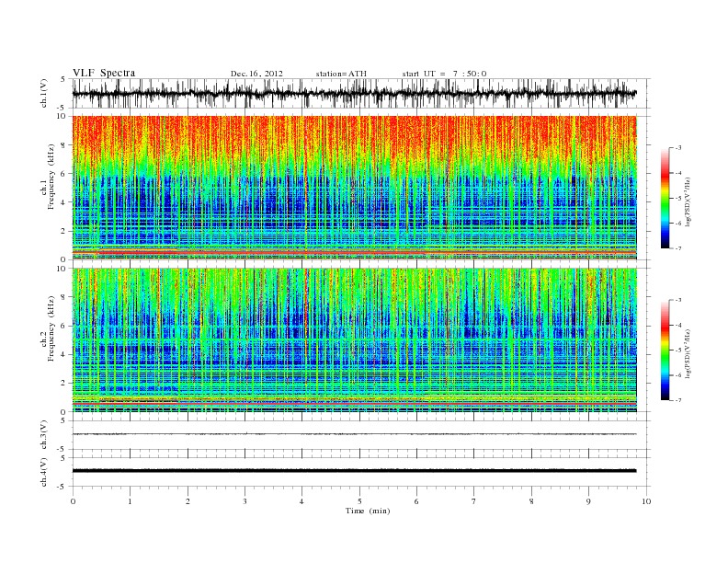Click the ch.2 spectrogram "8" kHz tick label

point(64,297)
